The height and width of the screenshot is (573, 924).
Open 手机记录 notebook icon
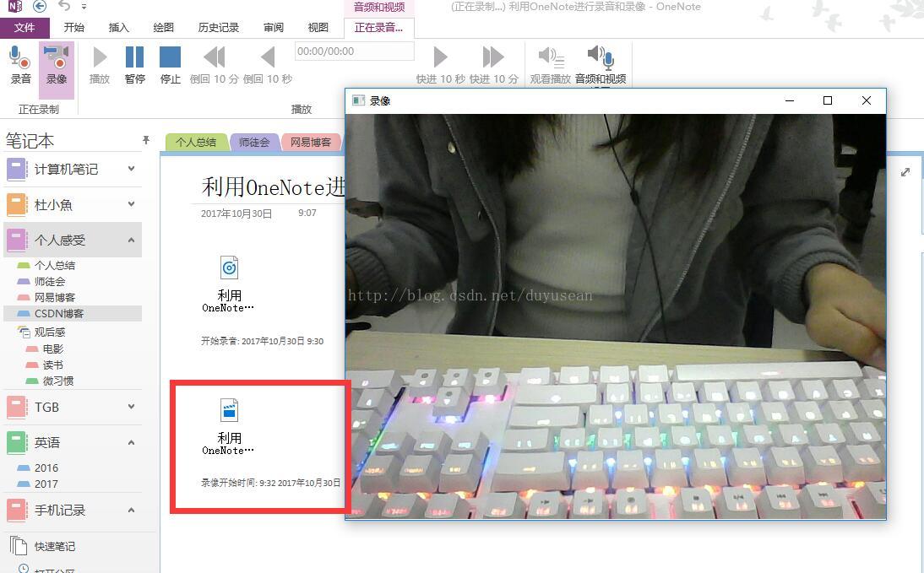pyautogui.click(x=17, y=511)
